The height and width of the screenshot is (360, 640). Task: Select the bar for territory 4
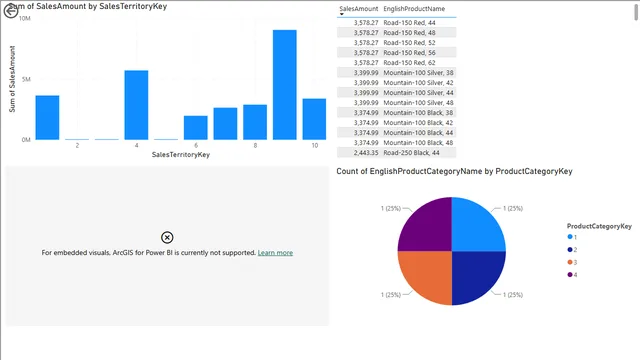(136, 105)
